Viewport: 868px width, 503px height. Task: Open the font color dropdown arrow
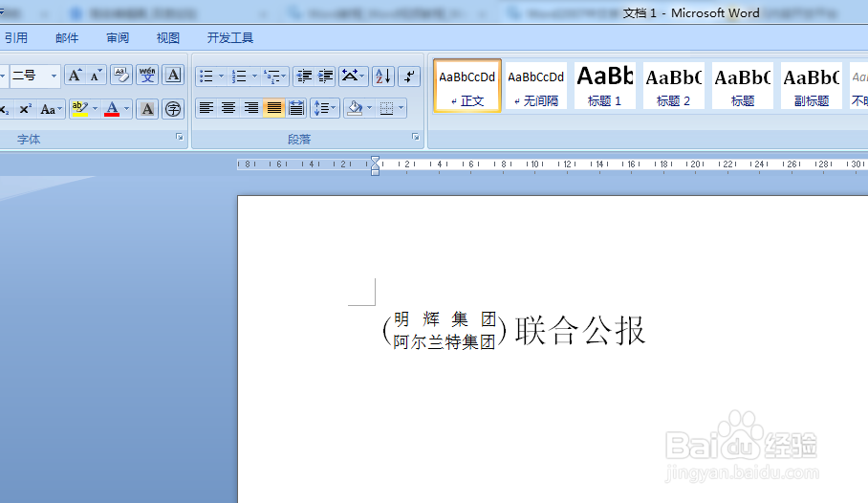(127, 109)
